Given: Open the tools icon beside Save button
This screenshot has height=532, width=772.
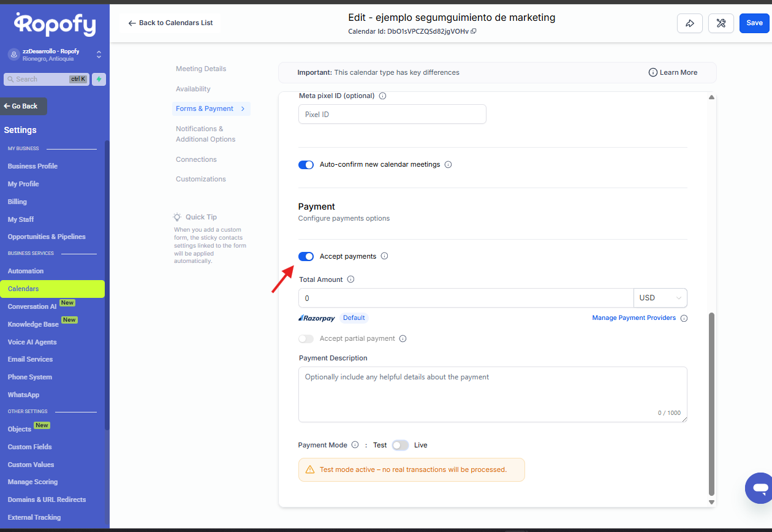Looking at the screenshot, I should [x=721, y=23].
